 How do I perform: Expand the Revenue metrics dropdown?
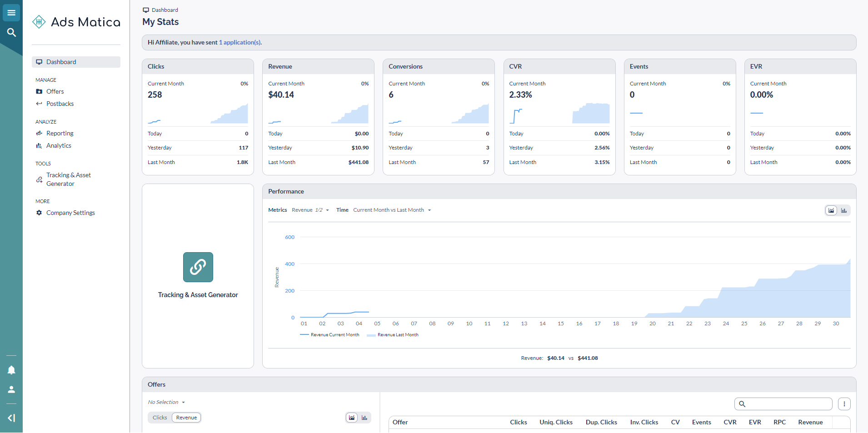[310, 210]
